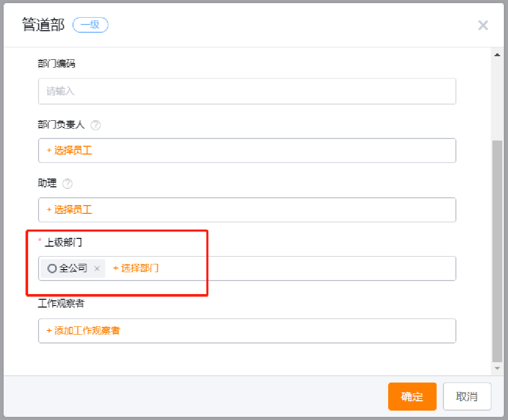The height and width of the screenshot is (420, 508).
Task: Click the help icon beside 部门负责人
Action: pyautogui.click(x=95, y=125)
